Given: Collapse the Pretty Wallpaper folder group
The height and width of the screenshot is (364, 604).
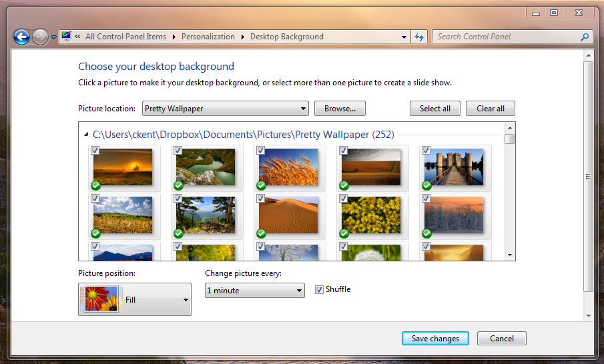Looking at the screenshot, I should click(x=86, y=135).
